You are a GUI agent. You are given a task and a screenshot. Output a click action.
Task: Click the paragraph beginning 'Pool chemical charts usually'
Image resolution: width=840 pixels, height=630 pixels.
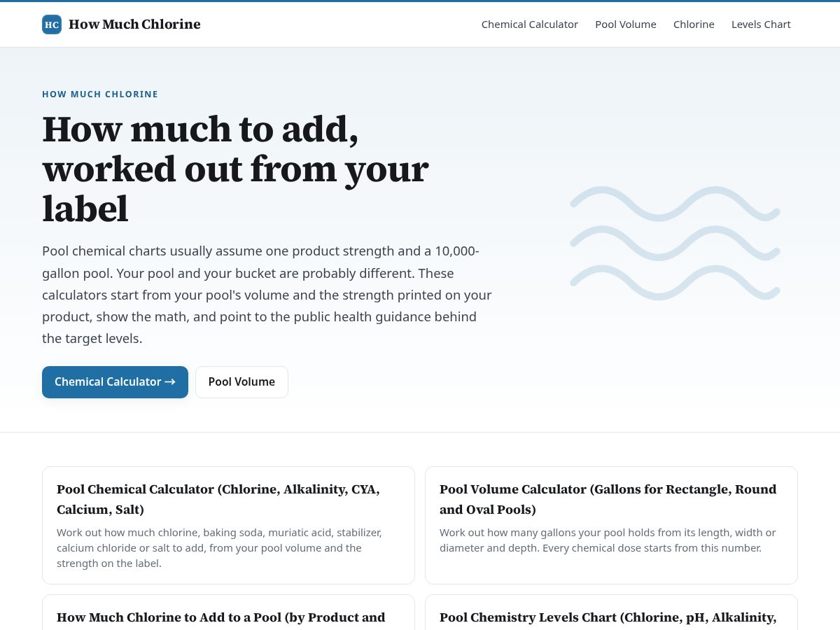point(267,295)
